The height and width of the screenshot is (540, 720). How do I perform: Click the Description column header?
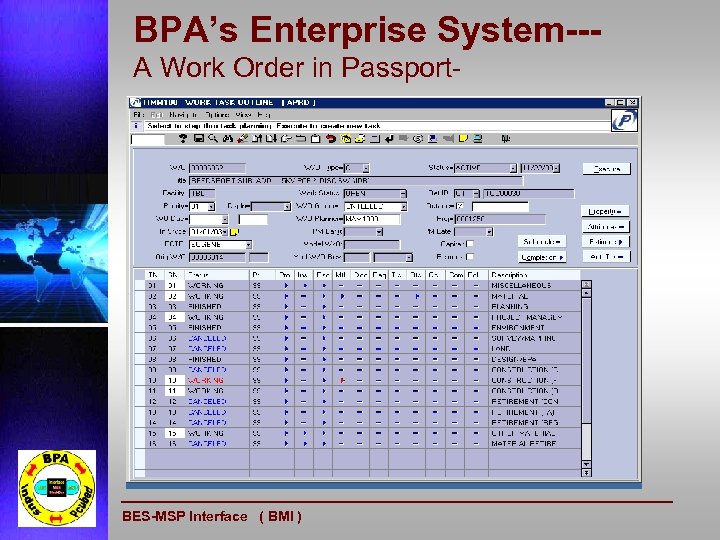point(534,275)
